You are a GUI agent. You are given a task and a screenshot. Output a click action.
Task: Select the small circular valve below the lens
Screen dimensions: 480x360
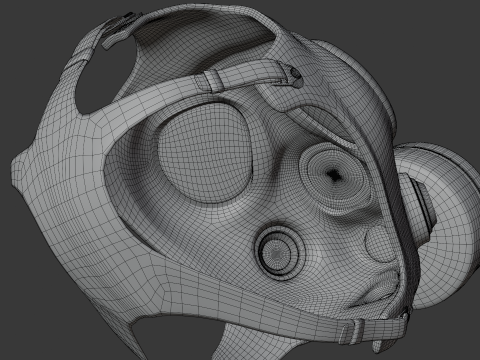coord(279,252)
